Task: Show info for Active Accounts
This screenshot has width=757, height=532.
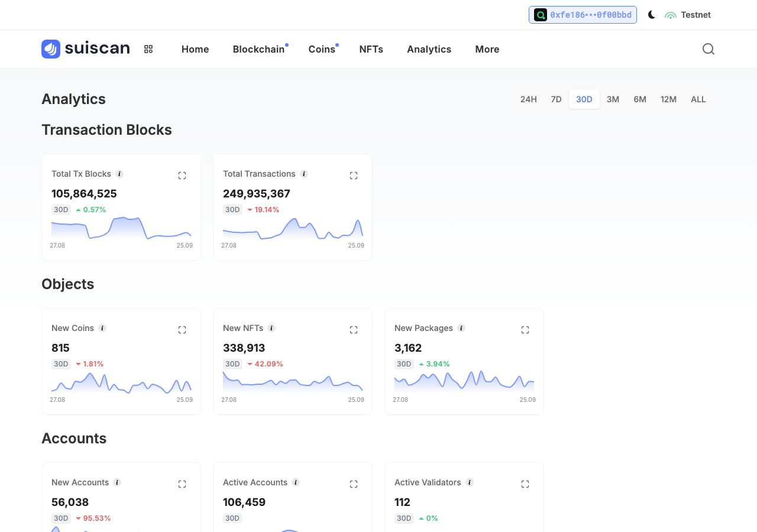Action: (296, 482)
